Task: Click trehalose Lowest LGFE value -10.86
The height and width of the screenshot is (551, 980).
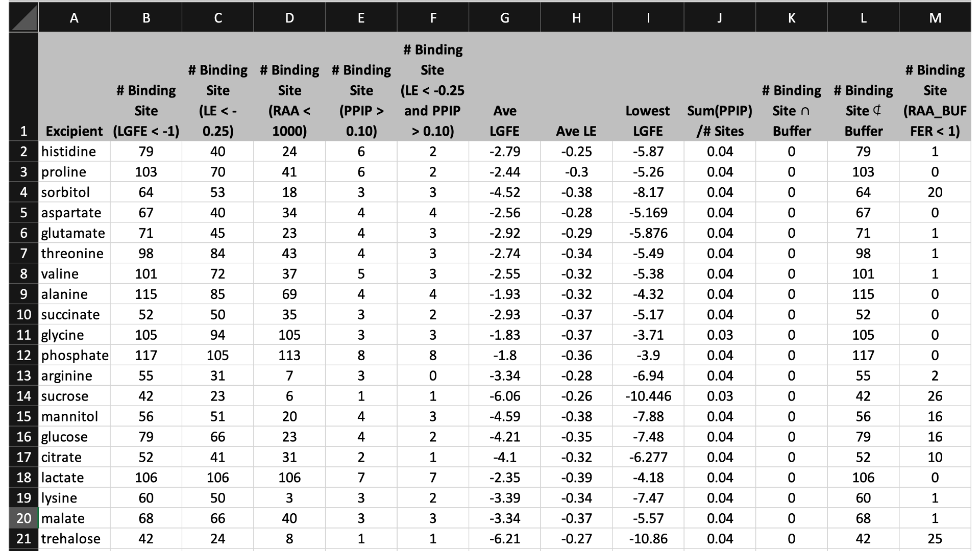Action: point(648,539)
